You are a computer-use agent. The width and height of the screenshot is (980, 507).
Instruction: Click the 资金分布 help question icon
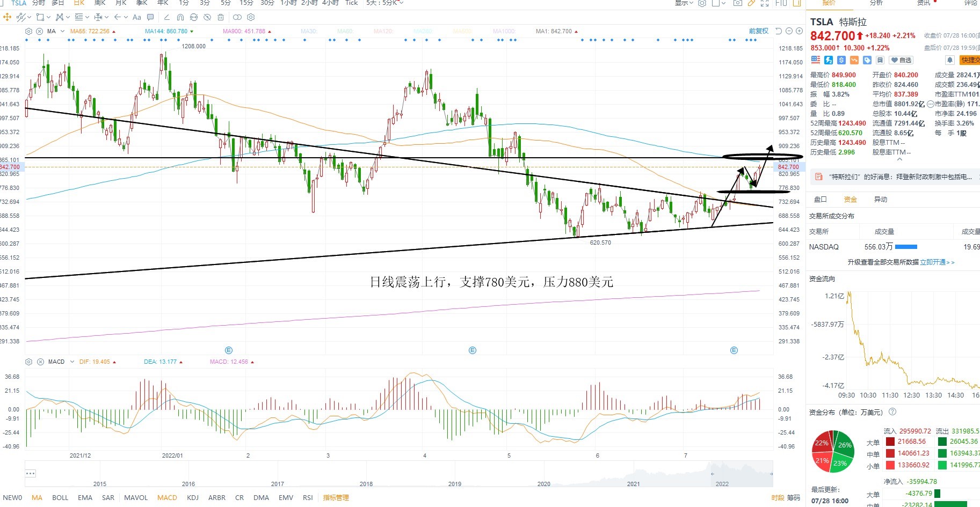click(x=892, y=412)
